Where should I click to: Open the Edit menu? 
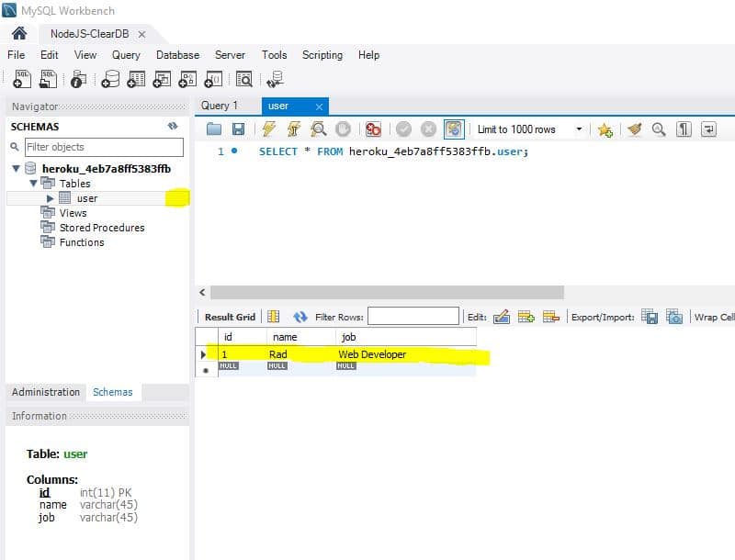click(50, 55)
